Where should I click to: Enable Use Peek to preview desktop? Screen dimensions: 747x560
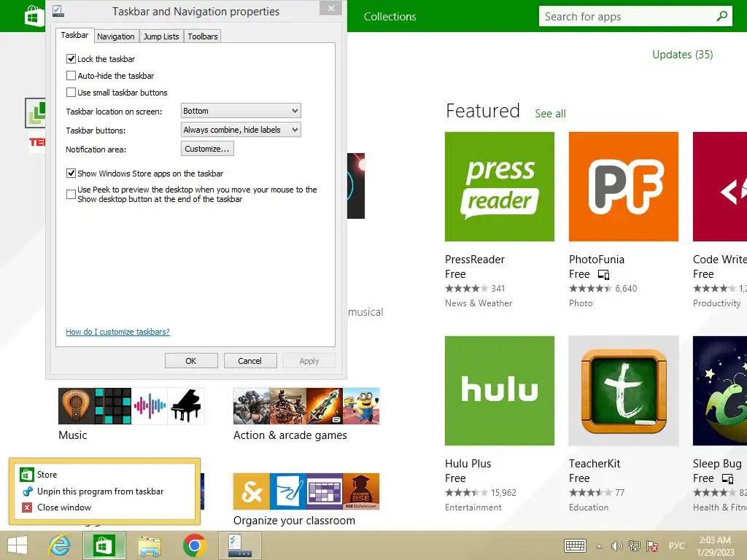pyautogui.click(x=71, y=194)
